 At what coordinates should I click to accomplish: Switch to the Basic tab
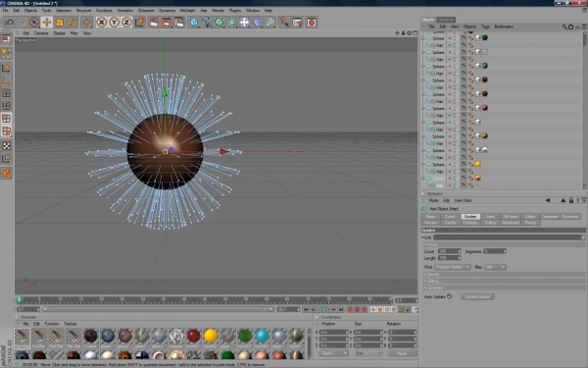pos(430,216)
